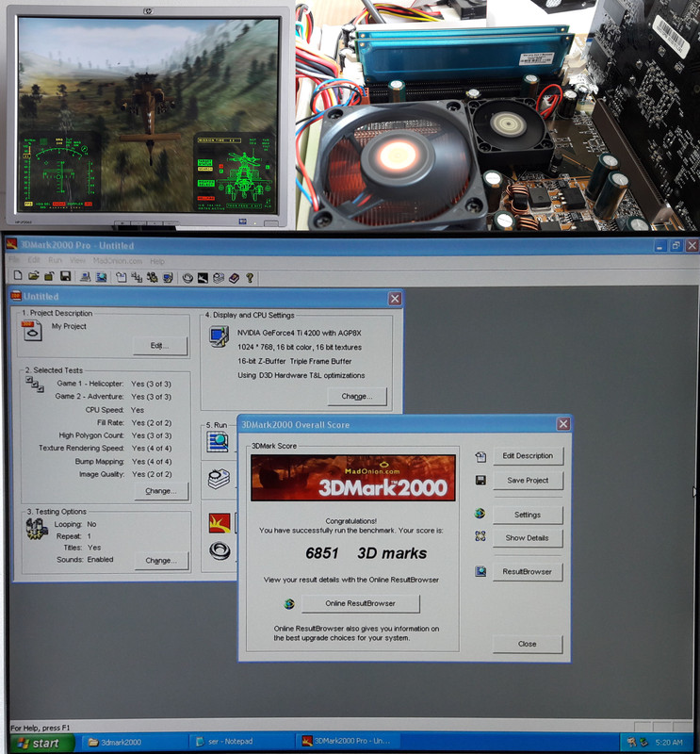Screen dimensions: 700x754
Task: Click the clipboard description toolbar icon
Action: (x=122, y=277)
